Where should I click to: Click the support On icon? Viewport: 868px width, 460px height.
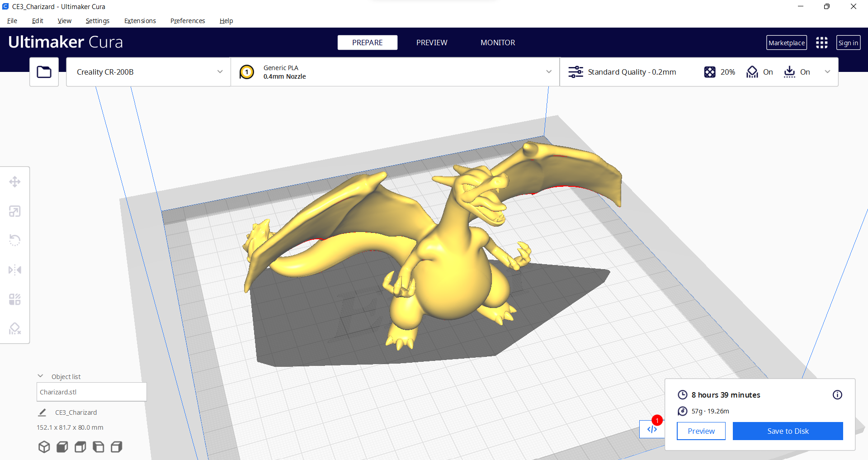click(x=752, y=72)
